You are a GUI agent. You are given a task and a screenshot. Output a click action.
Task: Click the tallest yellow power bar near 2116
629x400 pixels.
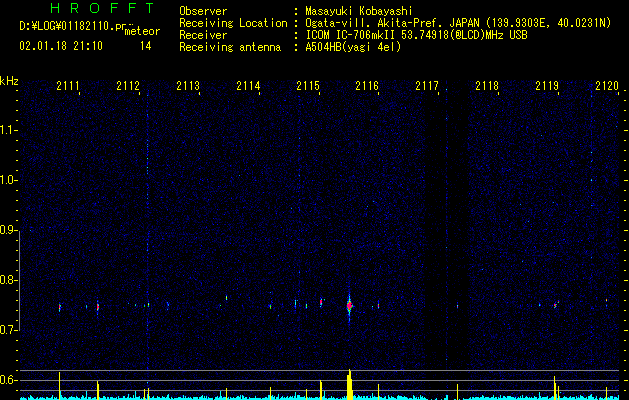(x=349, y=384)
